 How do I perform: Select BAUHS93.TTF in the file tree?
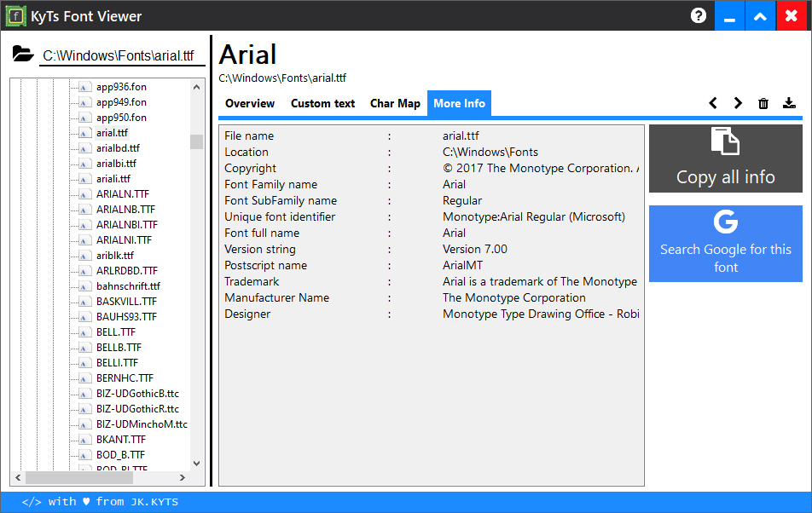[x=126, y=317]
